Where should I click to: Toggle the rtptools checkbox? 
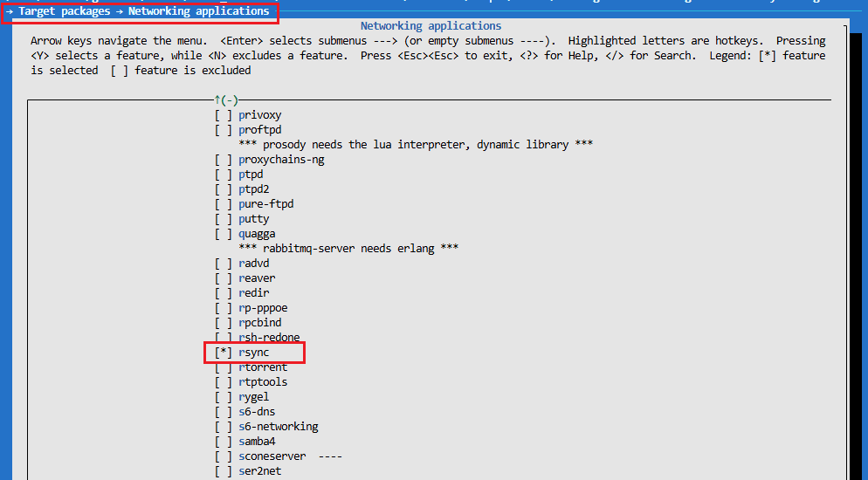pyautogui.click(x=224, y=382)
